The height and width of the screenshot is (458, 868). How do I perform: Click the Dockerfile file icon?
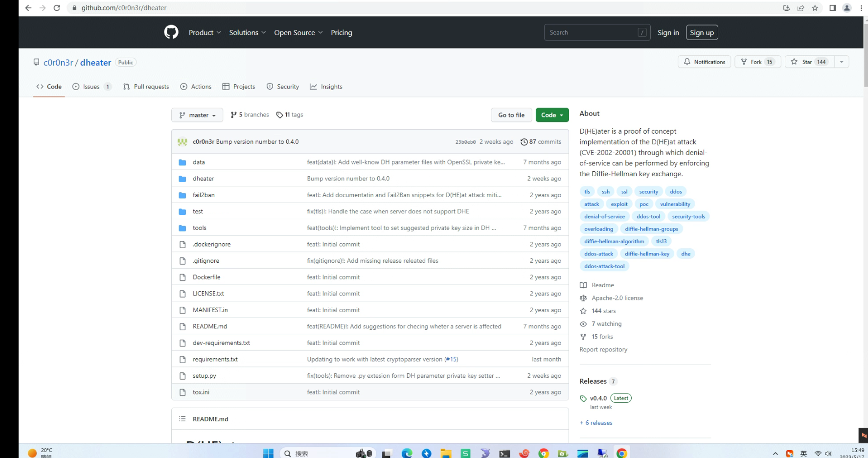click(x=183, y=277)
